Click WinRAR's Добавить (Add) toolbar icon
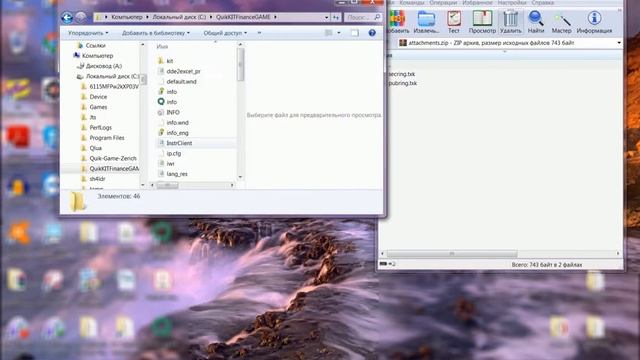The width and height of the screenshot is (640, 360). click(397, 19)
